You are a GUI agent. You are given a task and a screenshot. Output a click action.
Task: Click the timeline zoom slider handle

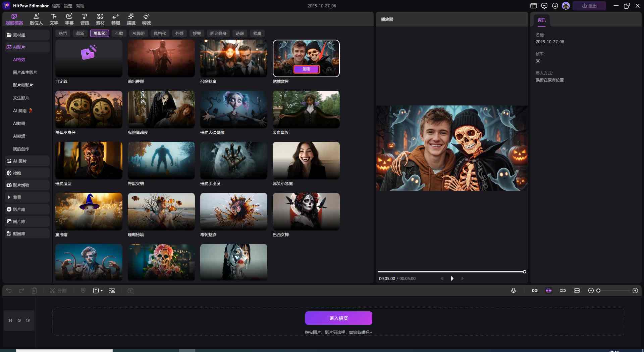click(x=598, y=291)
